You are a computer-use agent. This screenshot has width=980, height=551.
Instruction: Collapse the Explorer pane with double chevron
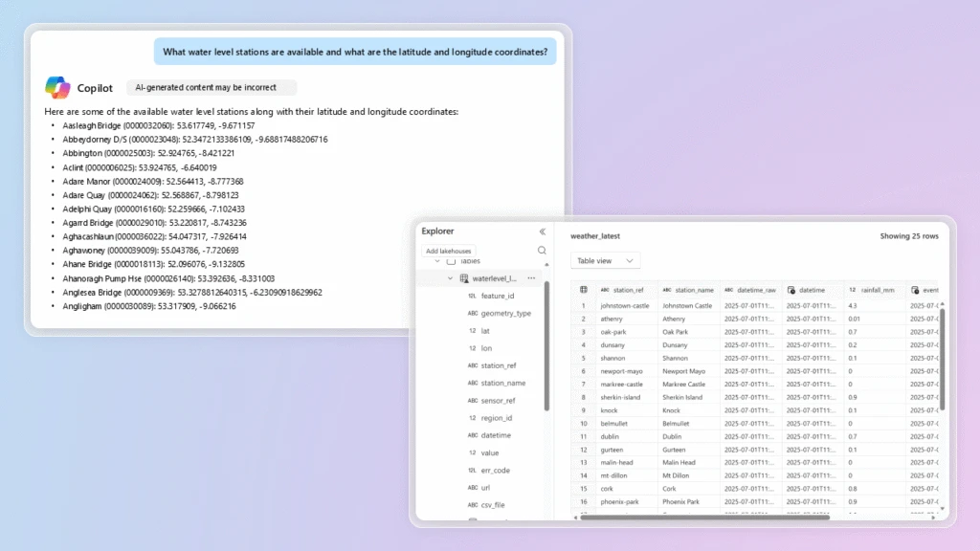click(543, 231)
